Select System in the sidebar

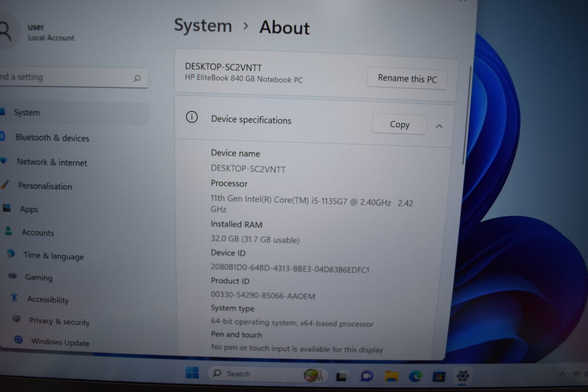click(74, 113)
